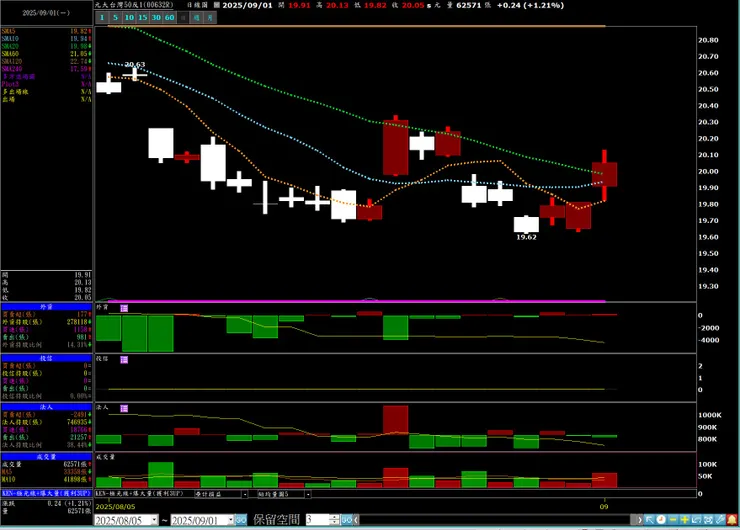Click the 20.63 high price label

(135, 65)
